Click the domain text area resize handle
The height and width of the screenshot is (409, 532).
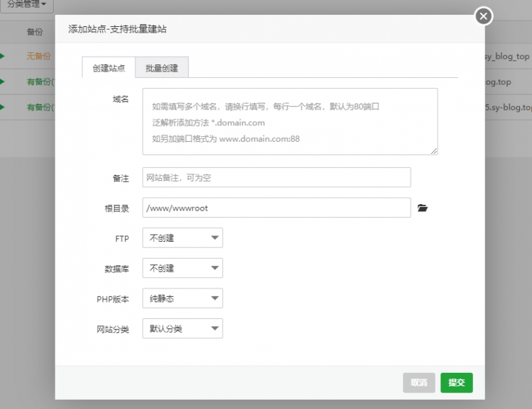coord(433,150)
